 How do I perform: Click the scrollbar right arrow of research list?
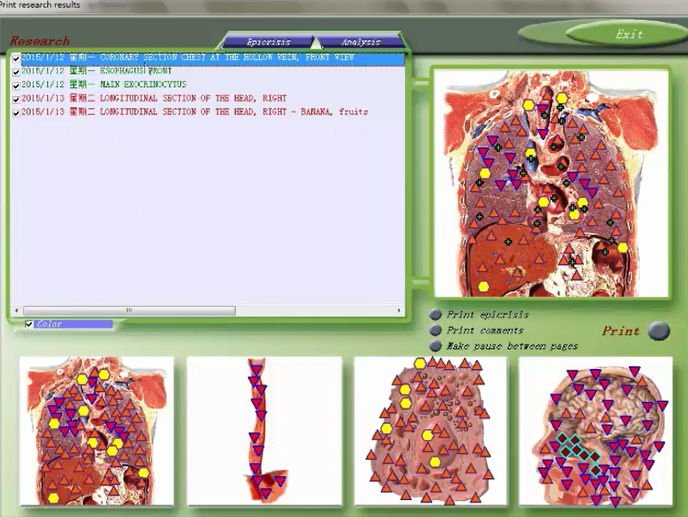click(398, 310)
